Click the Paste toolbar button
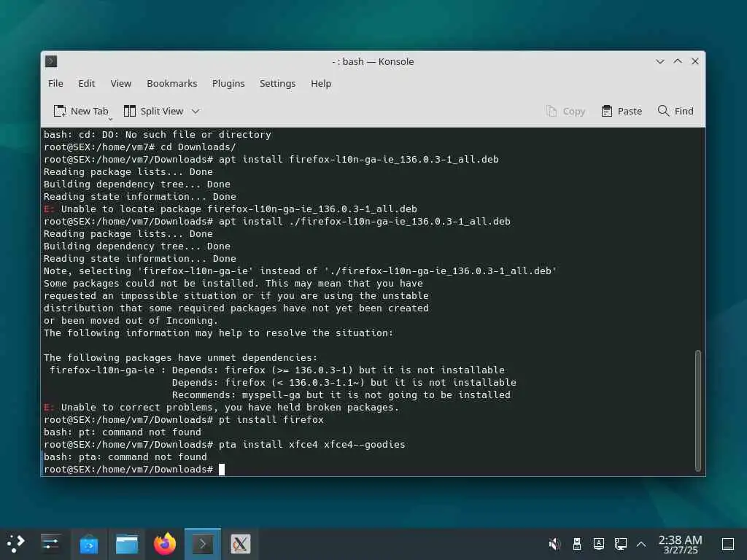 point(622,111)
